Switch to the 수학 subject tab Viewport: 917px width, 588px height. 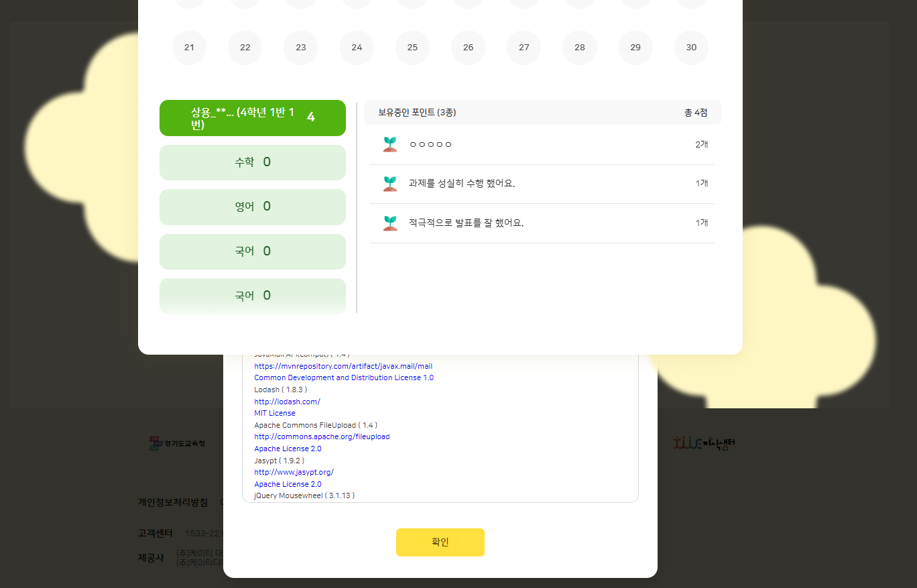(x=252, y=162)
